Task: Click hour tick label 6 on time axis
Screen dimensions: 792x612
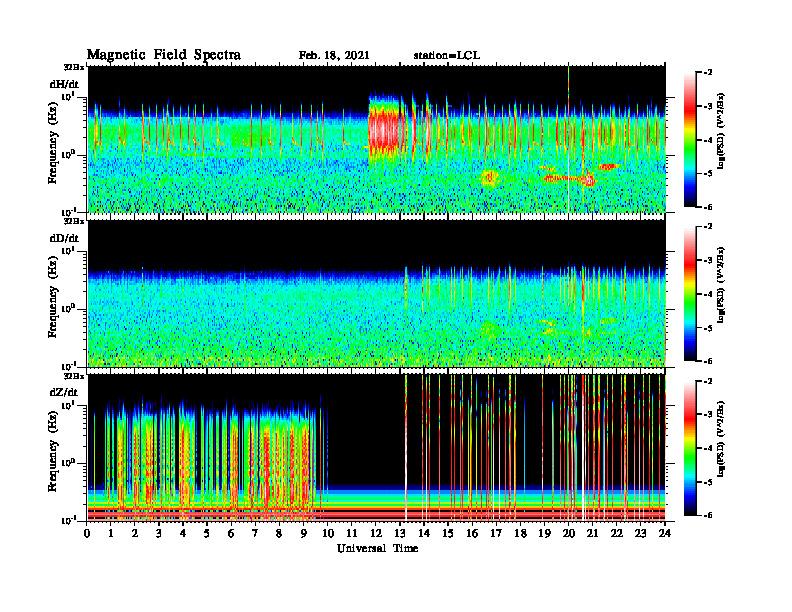Action: click(231, 533)
